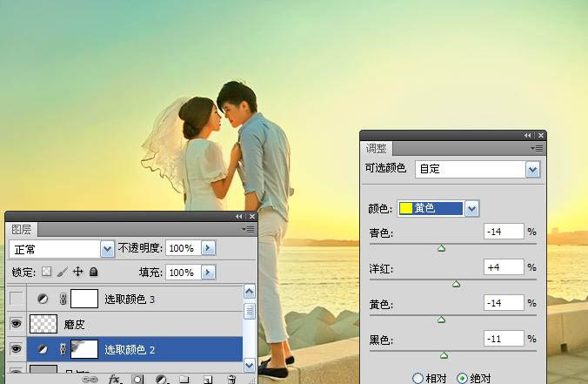Click the lock image pixels brush icon
This screenshot has height=384, width=588.
[63, 273]
